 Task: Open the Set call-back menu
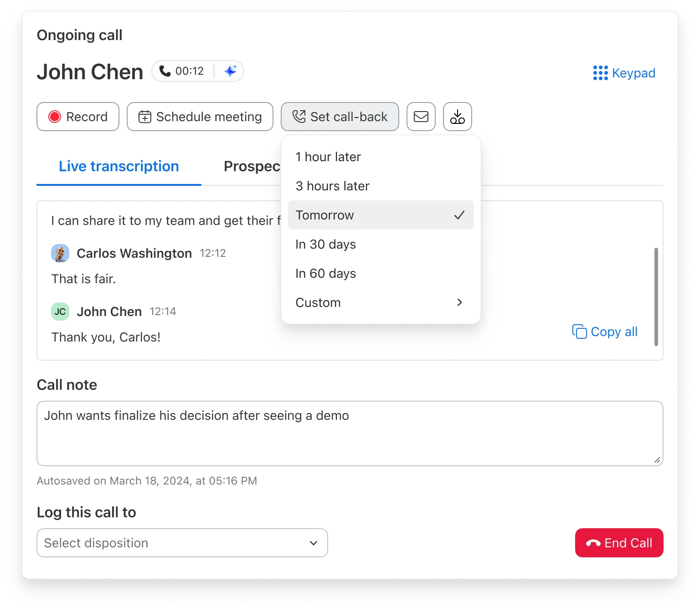[340, 117]
